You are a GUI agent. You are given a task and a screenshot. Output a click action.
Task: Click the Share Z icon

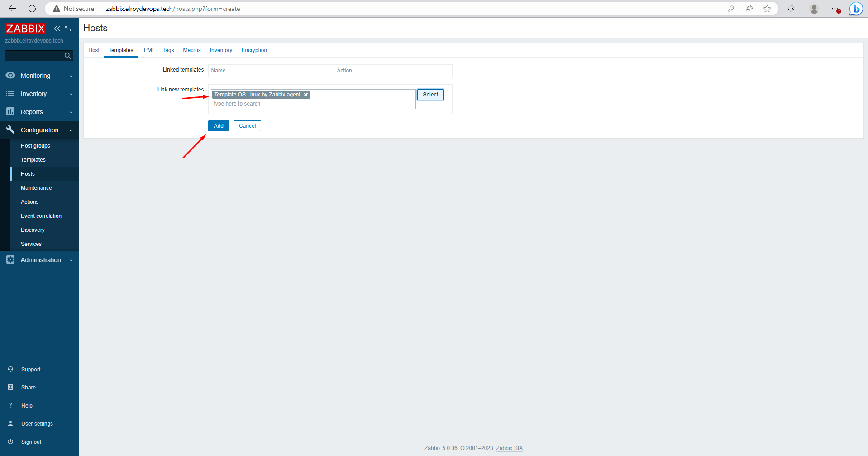click(x=10, y=387)
